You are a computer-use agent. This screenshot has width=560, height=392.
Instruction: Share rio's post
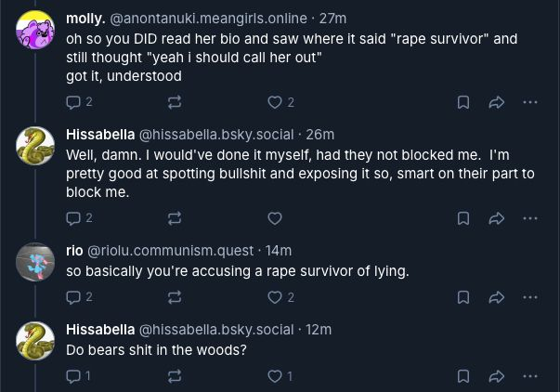[496, 297]
